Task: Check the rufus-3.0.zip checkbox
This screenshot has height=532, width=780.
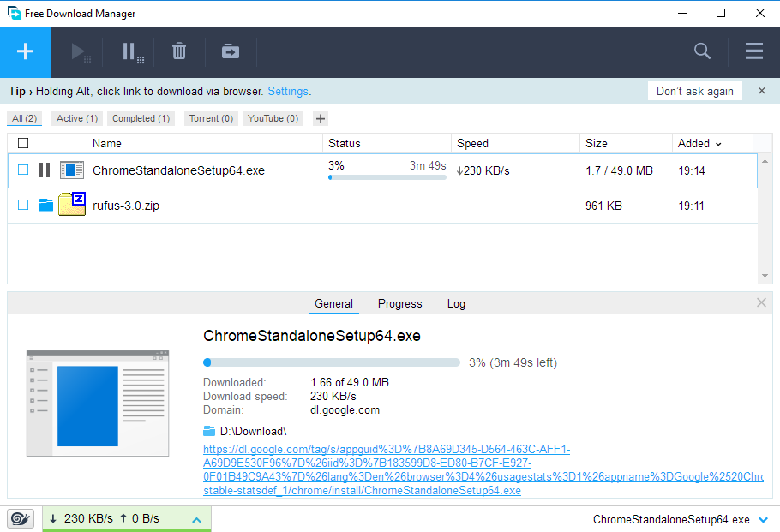Action: coord(23,205)
